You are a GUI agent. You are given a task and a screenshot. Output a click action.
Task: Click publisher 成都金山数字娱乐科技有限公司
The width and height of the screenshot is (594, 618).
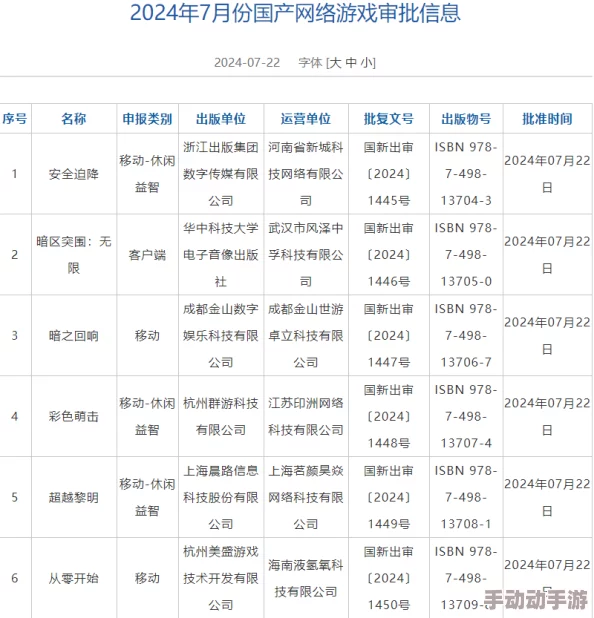[x=221, y=335]
